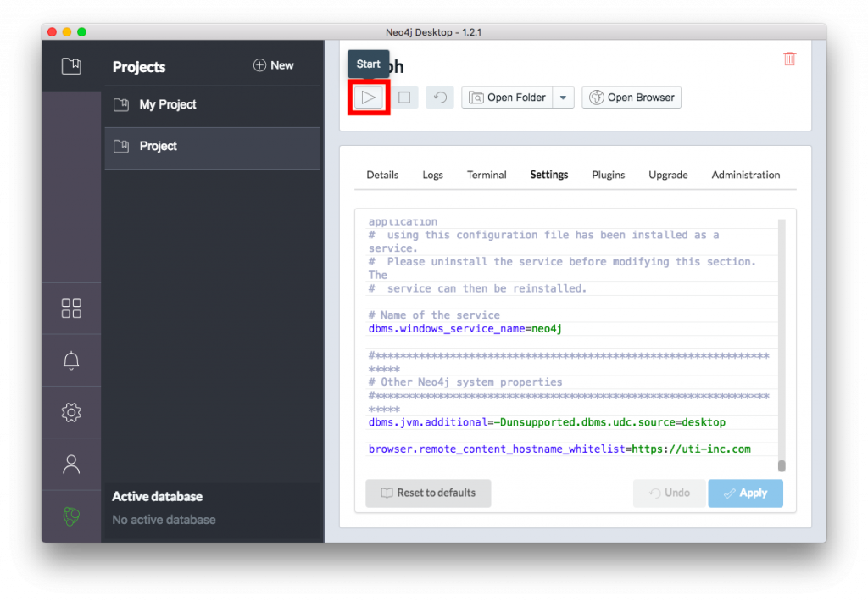Delete the graph using the red trash icon
This screenshot has width=868, height=602.
coord(789,59)
